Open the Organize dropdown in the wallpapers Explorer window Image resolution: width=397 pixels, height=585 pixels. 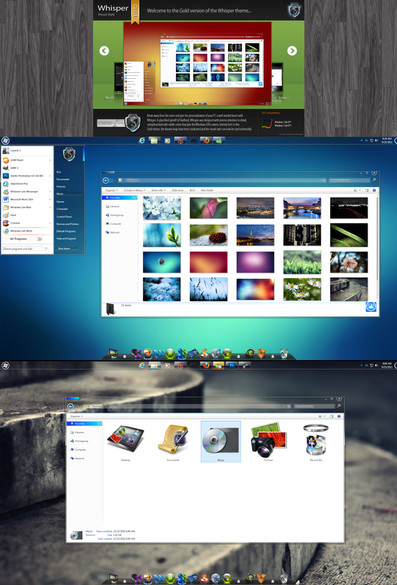pos(111,190)
